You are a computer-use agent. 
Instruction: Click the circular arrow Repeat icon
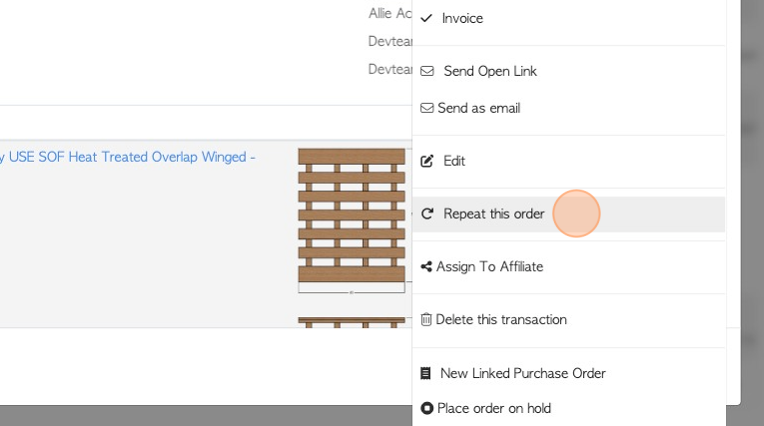[x=427, y=213]
